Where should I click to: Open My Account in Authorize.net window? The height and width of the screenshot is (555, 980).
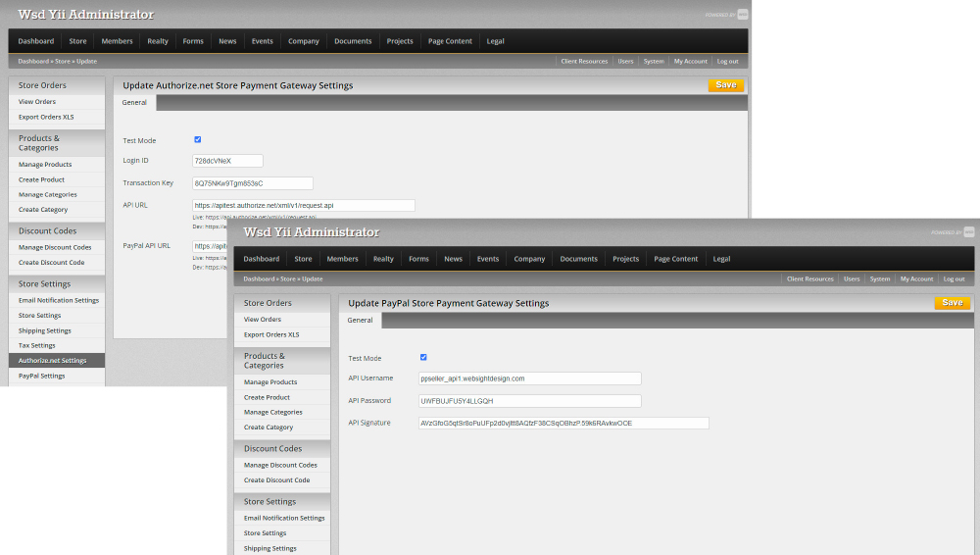point(690,62)
